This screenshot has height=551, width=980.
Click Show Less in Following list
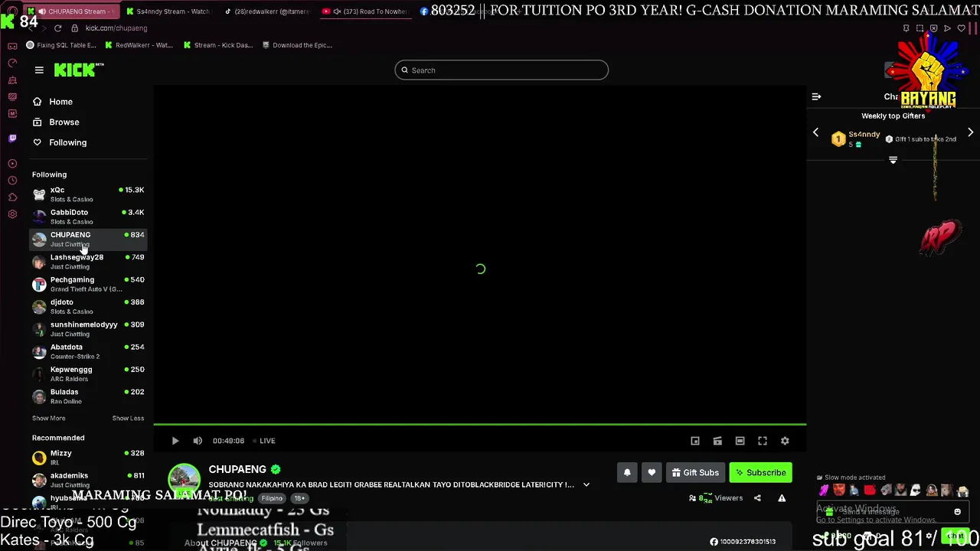point(128,419)
